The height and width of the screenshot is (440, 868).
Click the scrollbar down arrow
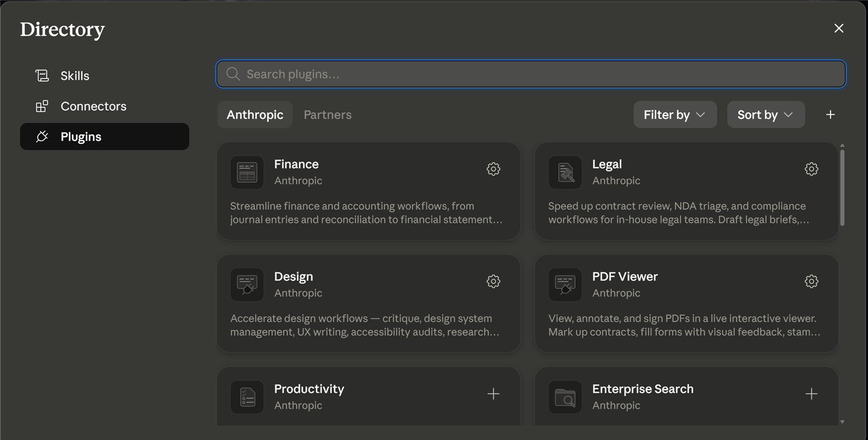[842, 422]
